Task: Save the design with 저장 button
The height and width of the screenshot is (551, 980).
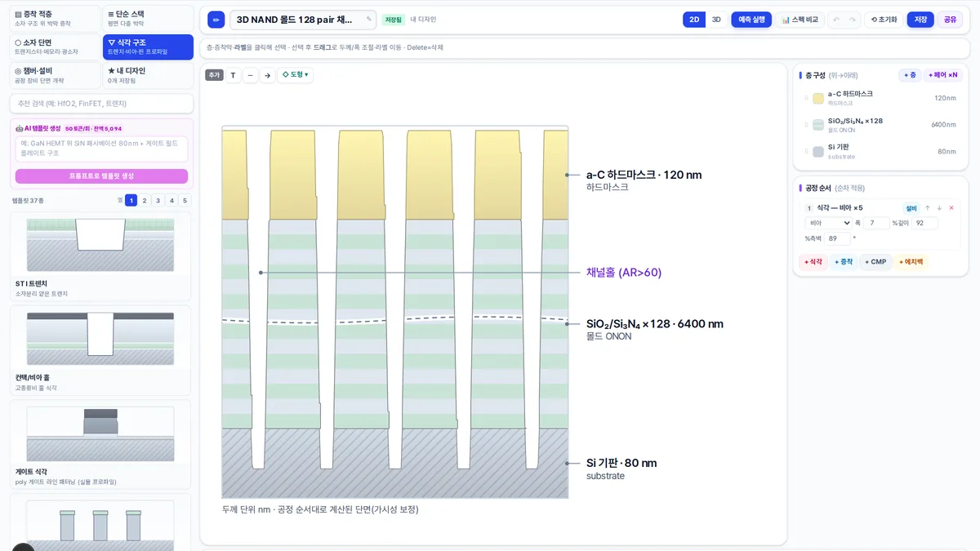Action: point(920,20)
